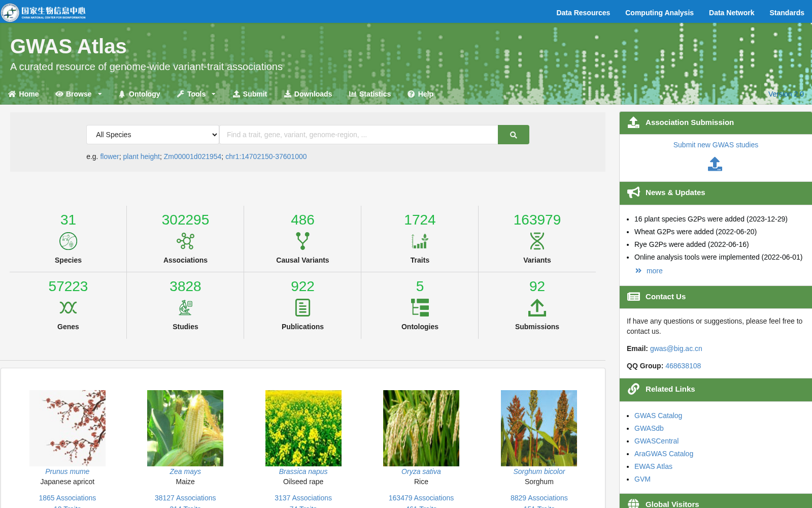Click the gwas@big.ac.cn email link
Image resolution: width=812 pixels, height=508 pixels.
pyautogui.click(x=676, y=348)
